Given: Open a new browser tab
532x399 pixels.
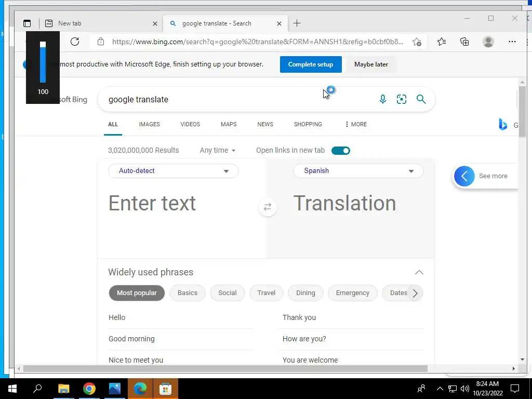Looking at the screenshot, I should coord(297,23).
